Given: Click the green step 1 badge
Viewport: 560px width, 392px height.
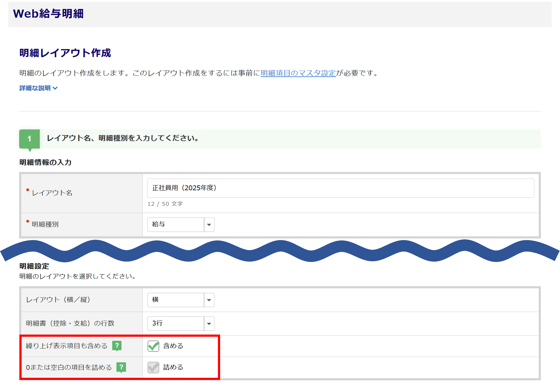Looking at the screenshot, I should (x=30, y=139).
